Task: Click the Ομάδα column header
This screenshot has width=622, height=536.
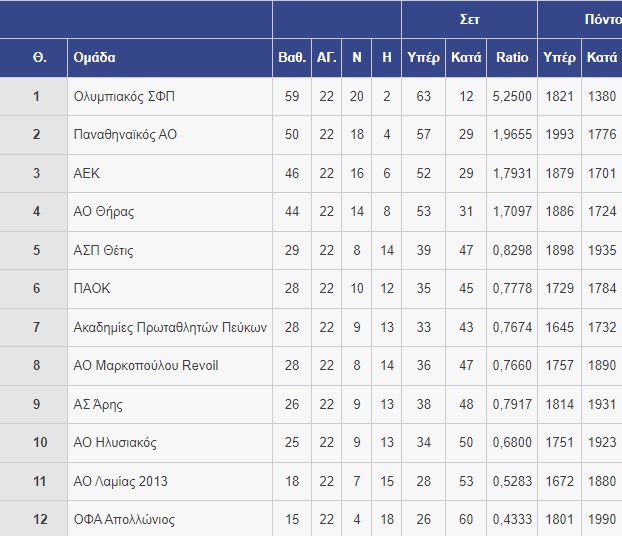Action: click(x=94, y=58)
